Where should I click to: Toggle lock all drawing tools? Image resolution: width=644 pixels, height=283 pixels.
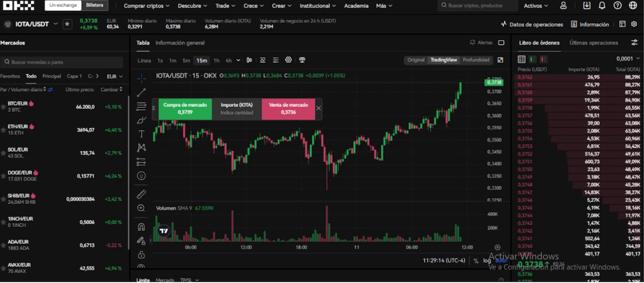[142, 255]
